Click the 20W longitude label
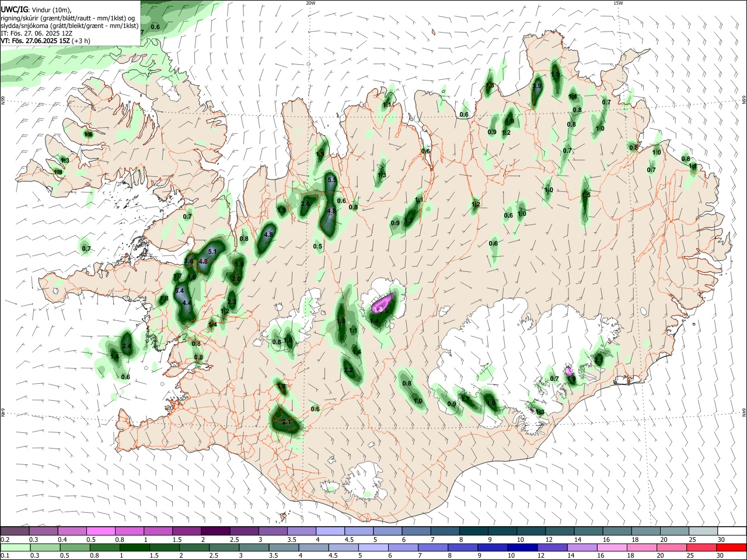747x560 pixels. point(310,3)
